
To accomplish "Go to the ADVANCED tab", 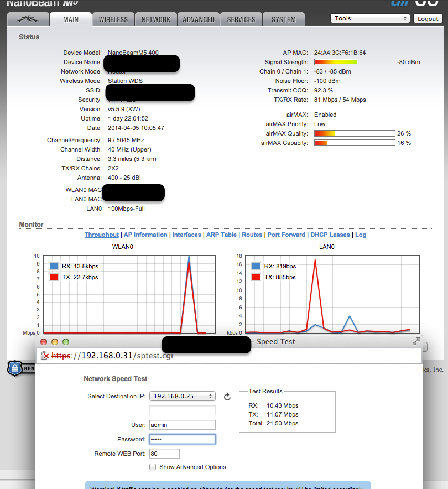I will 199,19.
